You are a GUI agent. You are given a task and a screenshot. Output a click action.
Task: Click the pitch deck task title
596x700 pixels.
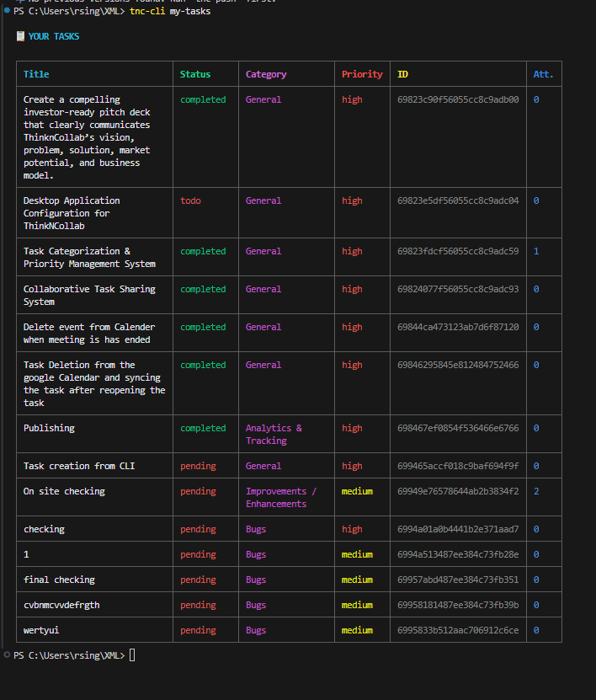[x=87, y=137]
